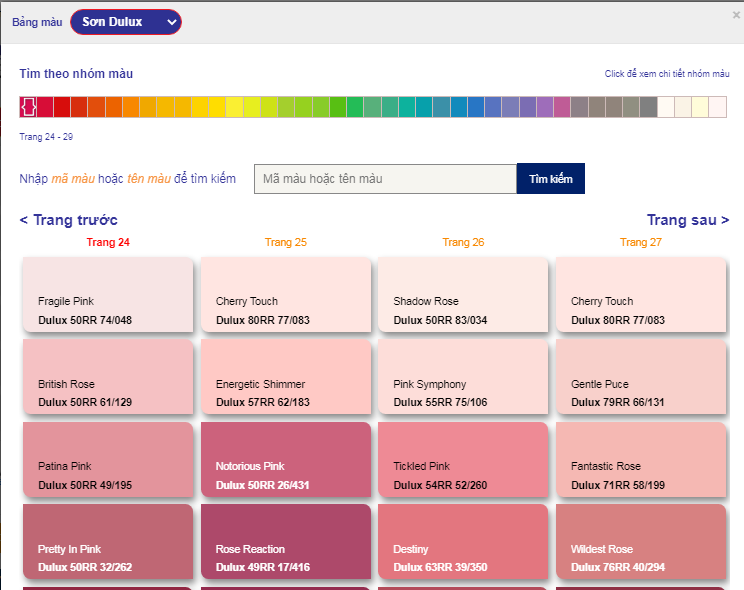744x590 pixels.
Task: Open the Sơn Dulux palette dropdown
Action: [x=126, y=22]
